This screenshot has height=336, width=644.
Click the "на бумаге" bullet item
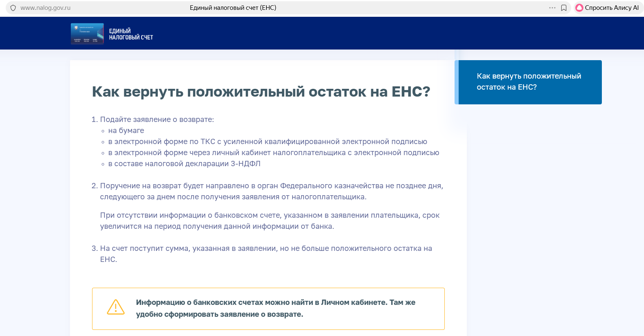click(x=126, y=131)
